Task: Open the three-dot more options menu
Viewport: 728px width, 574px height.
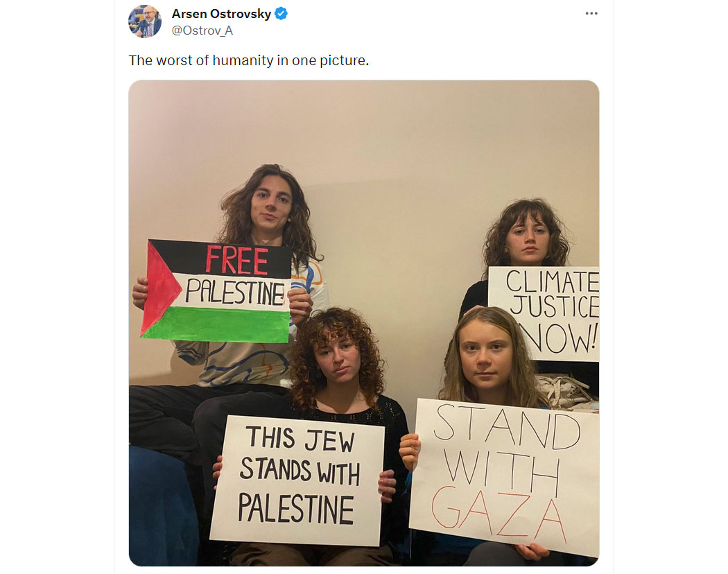Action: point(591,13)
